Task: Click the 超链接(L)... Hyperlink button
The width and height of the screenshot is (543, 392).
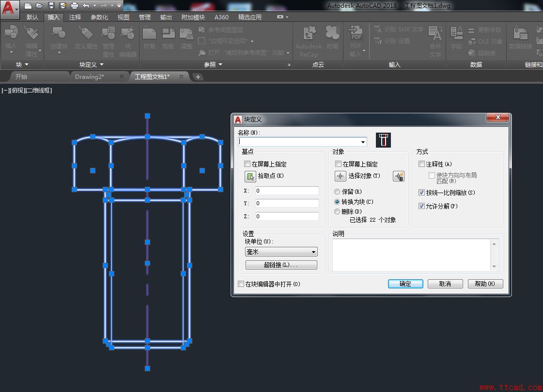Action: (281, 265)
